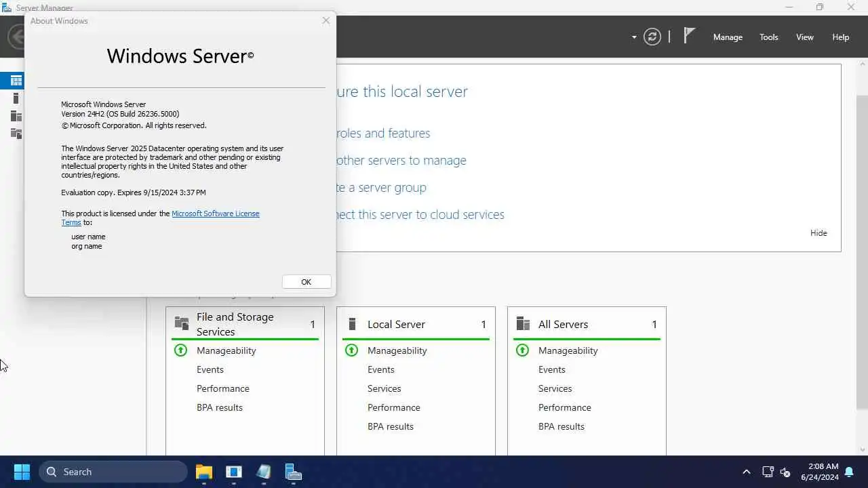Close the About Windows dialog
868x488 pixels.
326,20
